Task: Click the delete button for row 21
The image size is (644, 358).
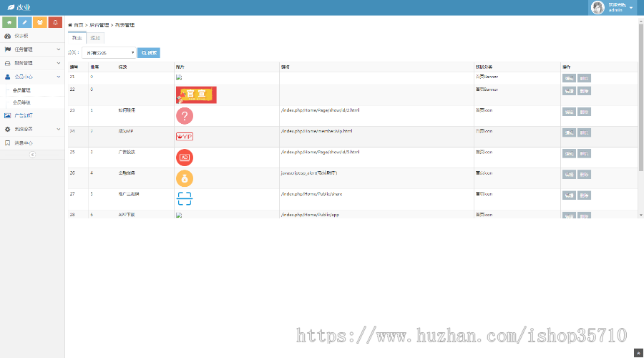Action: click(584, 78)
